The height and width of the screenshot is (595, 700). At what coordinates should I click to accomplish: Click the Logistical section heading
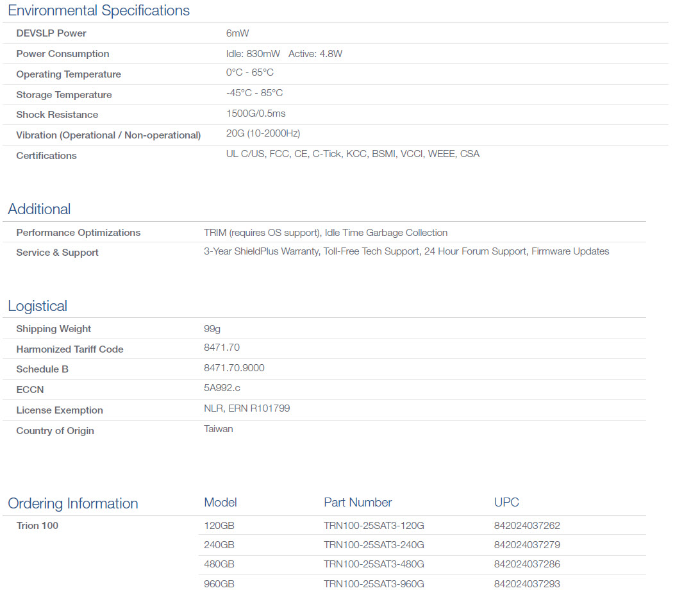[37, 306]
